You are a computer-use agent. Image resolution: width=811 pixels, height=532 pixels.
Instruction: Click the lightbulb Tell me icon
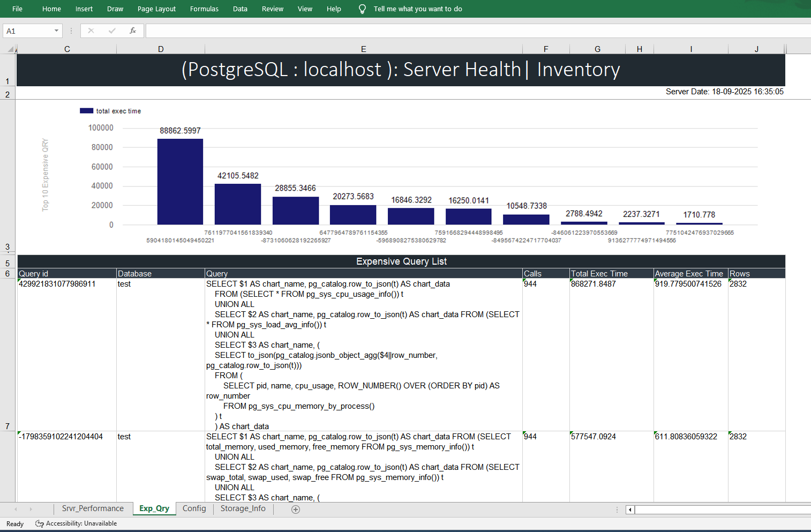[362, 9]
